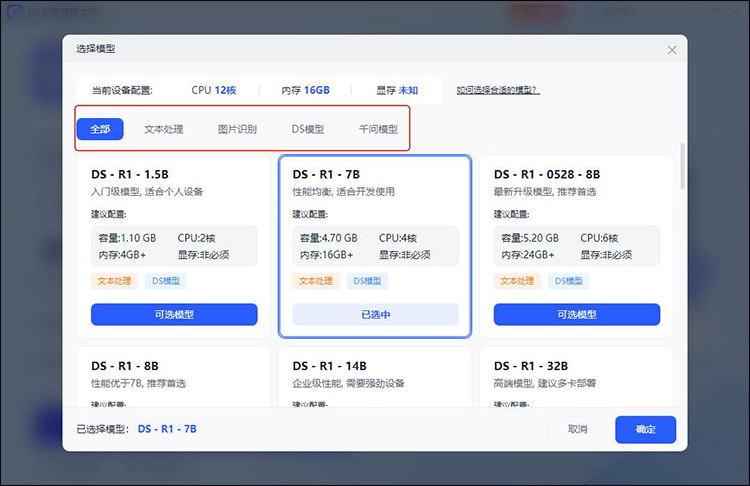The image size is (750, 486).
Task: Select the DS - R1 - 32B card title
Action: [x=531, y=366]
